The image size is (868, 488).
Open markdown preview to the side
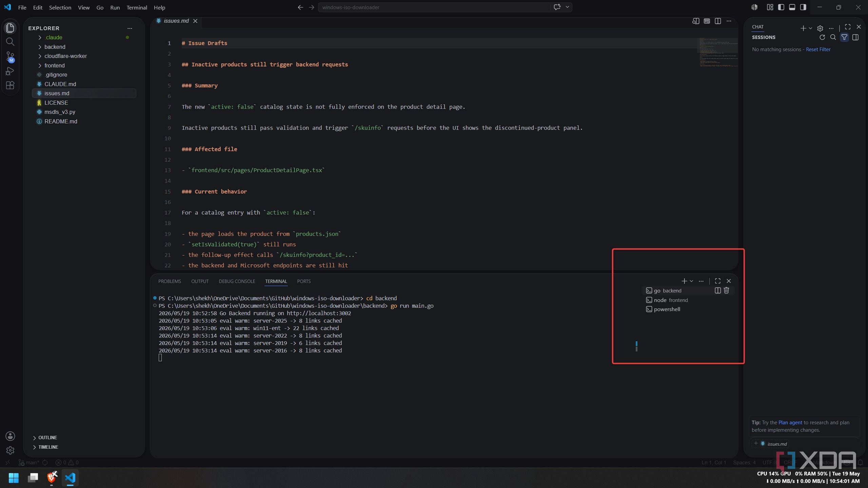coord(695,21)
